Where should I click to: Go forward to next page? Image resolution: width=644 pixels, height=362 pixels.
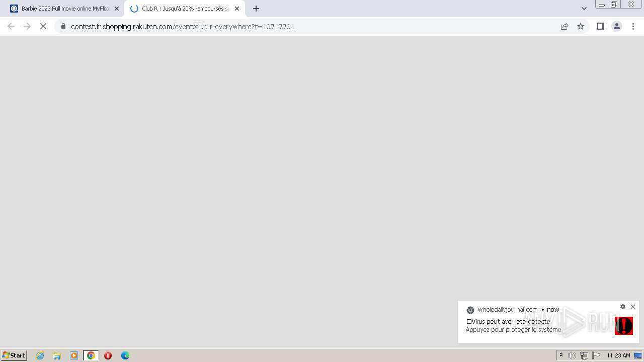coord(27,26)
